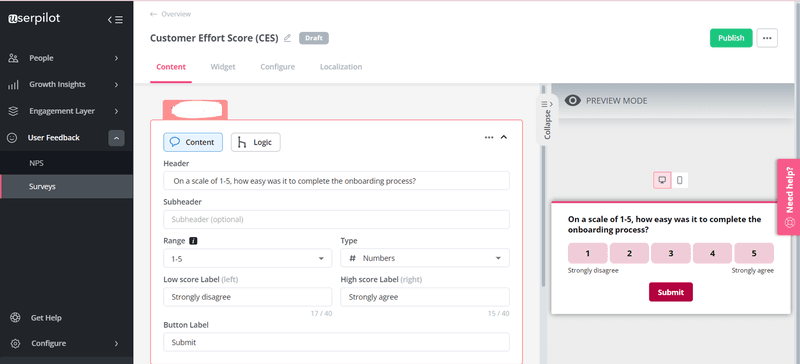Click the Engagement Layer stack icon

click(14, 111)
